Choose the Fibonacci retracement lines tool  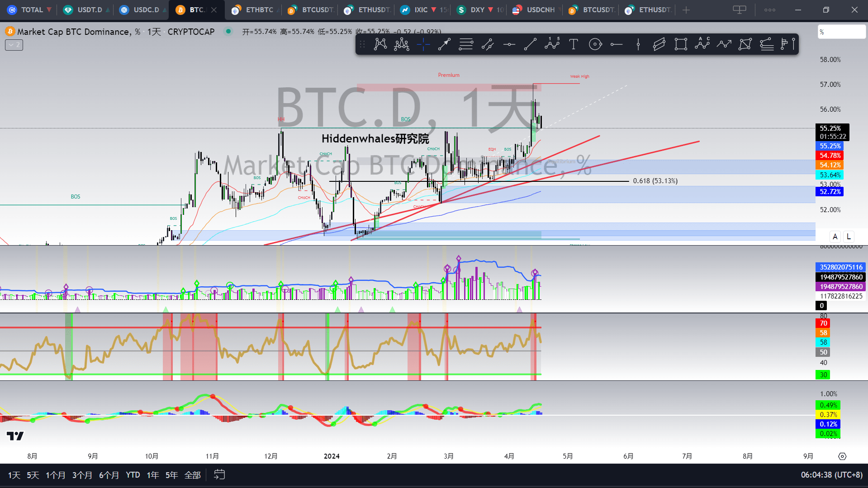coord(466,44)
